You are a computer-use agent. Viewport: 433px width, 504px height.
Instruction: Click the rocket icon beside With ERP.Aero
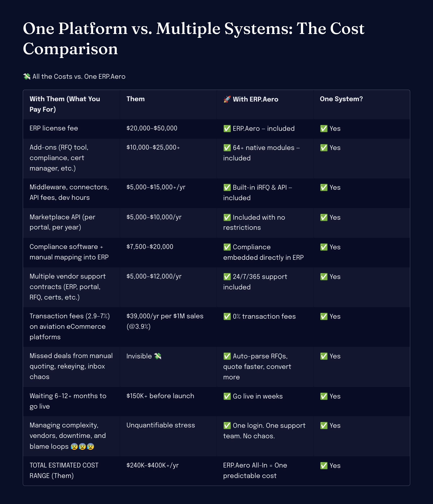[x=227, y=99]
